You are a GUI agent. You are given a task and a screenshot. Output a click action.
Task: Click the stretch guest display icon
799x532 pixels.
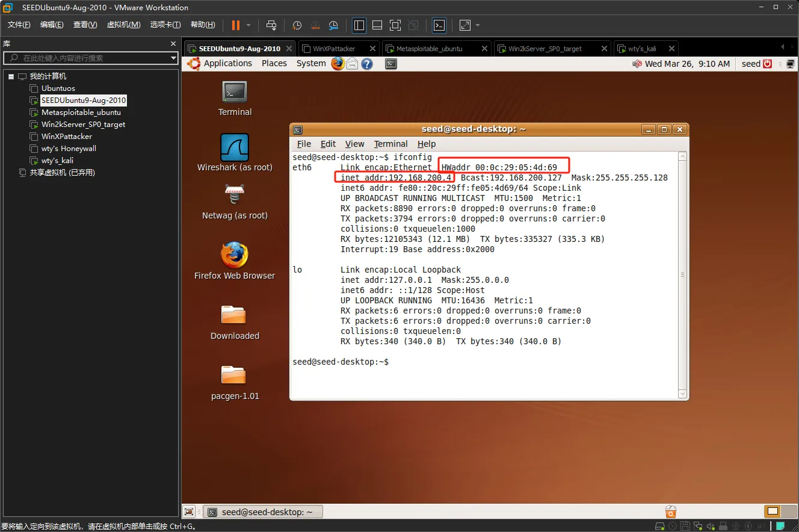[465, 25]
